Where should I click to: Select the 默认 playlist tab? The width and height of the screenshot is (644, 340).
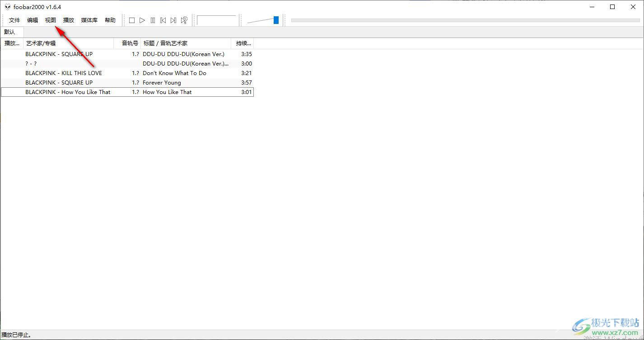(10, 32)
